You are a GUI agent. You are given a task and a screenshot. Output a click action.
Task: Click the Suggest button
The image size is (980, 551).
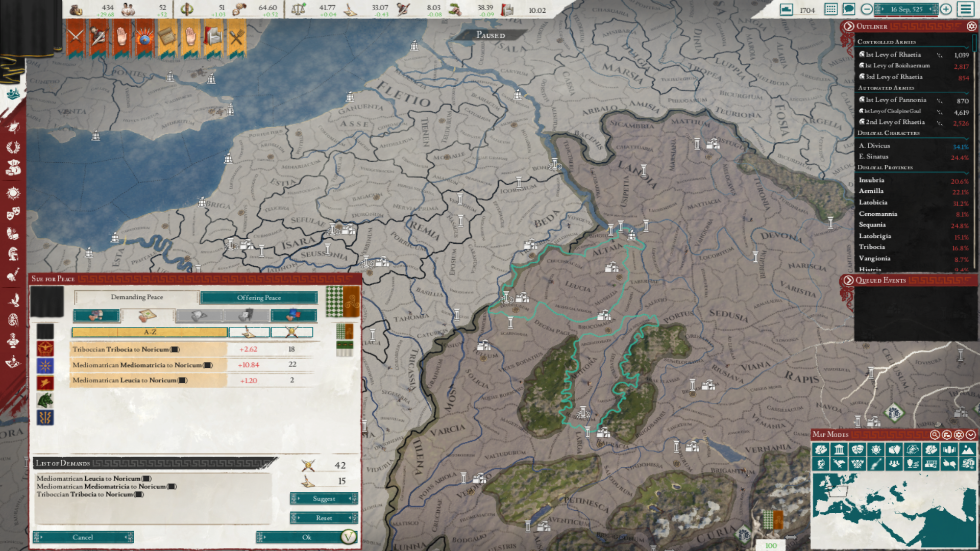coord(324,498)
